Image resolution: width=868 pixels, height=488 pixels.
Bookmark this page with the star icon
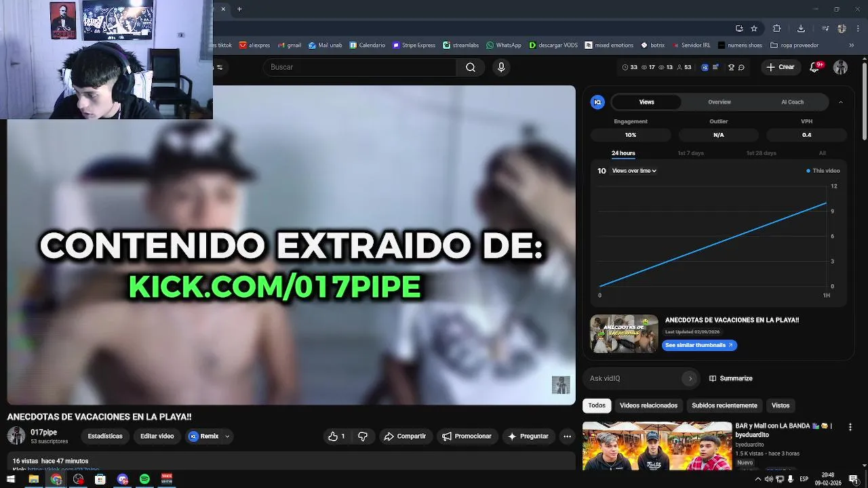[754, 28]
